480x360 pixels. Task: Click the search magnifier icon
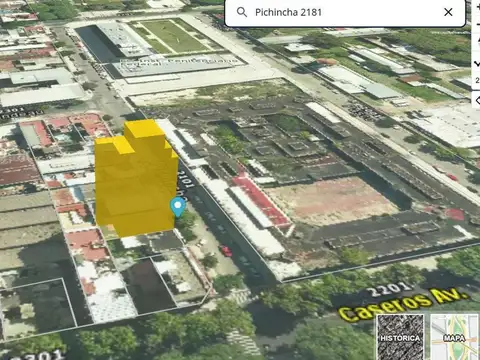[x=242, y=12]
